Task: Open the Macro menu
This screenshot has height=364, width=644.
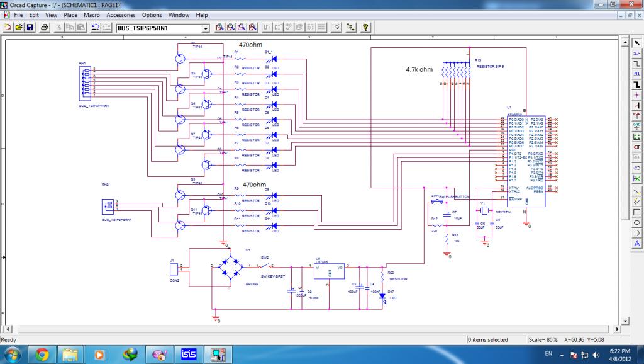Action: tap(91, 14)
